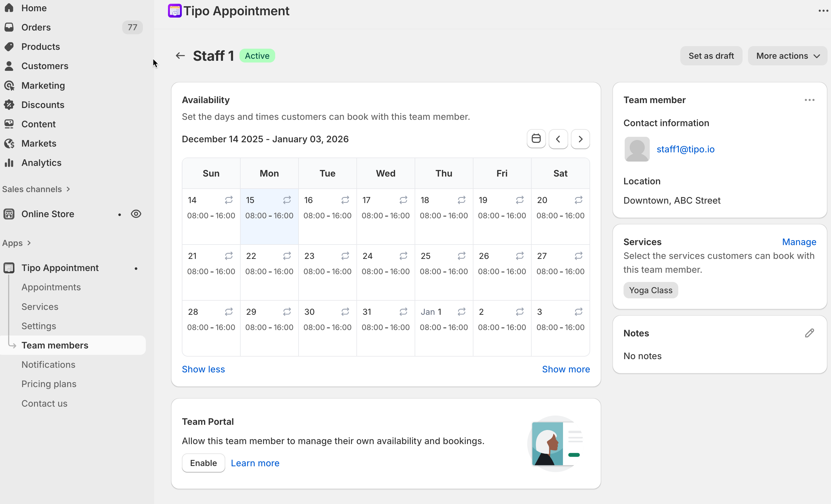Viewport: 831px width, 504px height.
Task: Open Team member card three-dot menu
Action: click(809, 100)
